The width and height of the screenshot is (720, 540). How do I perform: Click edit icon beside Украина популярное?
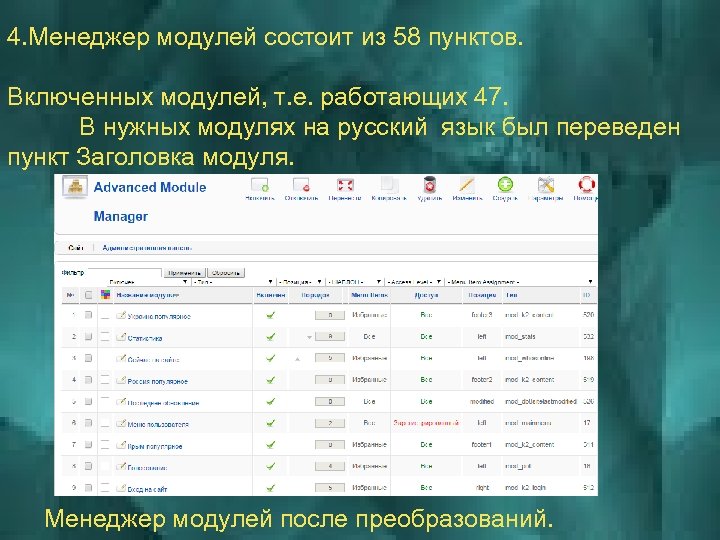121,315
